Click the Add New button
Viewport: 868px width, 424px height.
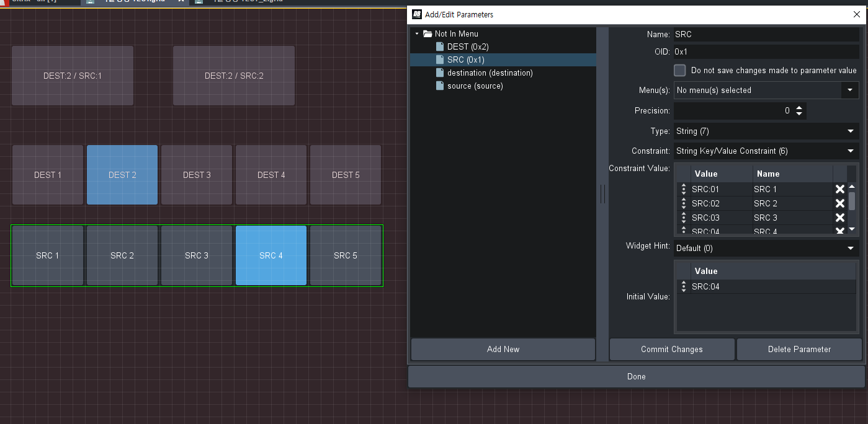tap(503, 349)
